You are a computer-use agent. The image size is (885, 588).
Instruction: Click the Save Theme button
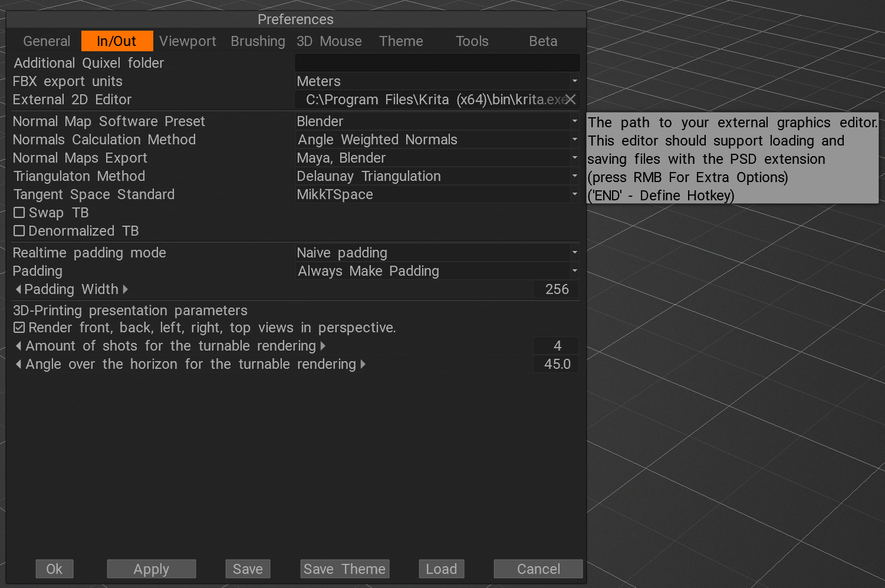(344, 569)
